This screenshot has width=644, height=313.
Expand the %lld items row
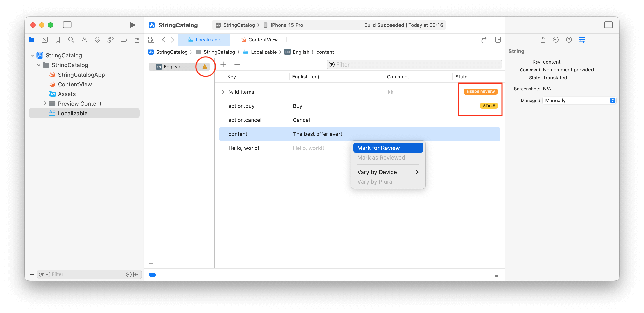click(x=223, y=92)
